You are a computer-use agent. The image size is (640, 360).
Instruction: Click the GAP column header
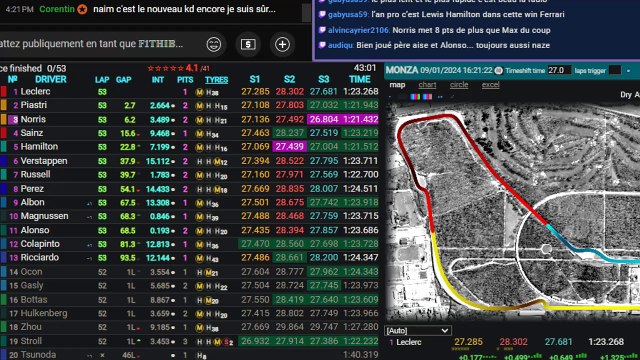tap(123, 80)
